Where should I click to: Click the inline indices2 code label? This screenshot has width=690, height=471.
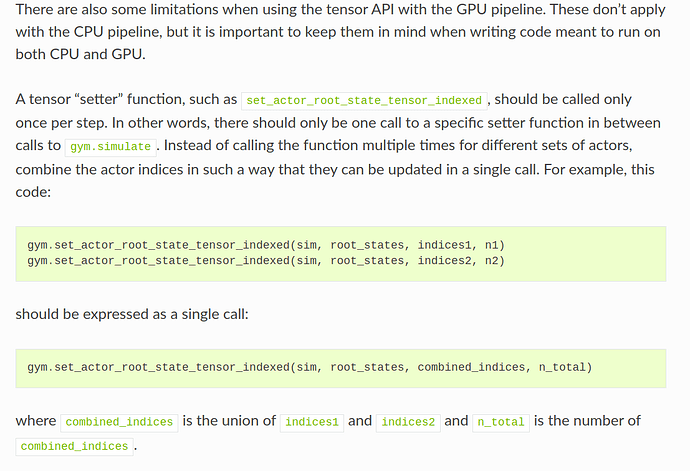click(408, 422)
